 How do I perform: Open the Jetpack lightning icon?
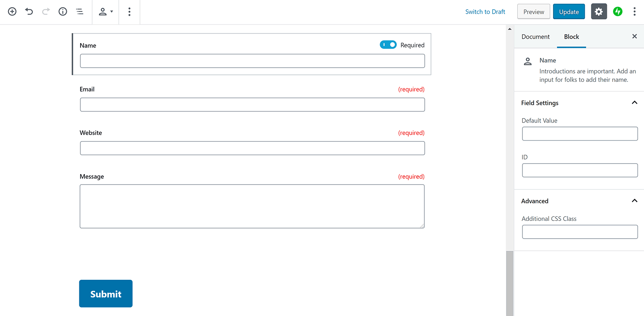(618, 12)
